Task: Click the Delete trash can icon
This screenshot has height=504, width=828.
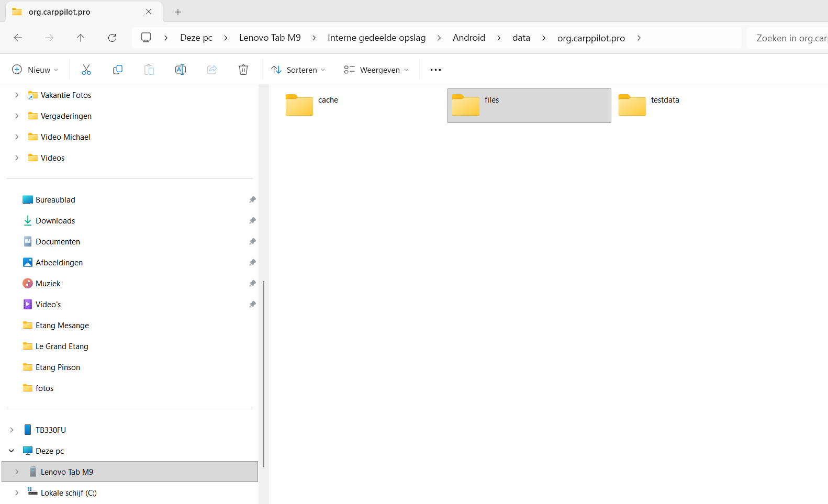Action: tap(243, 70)
